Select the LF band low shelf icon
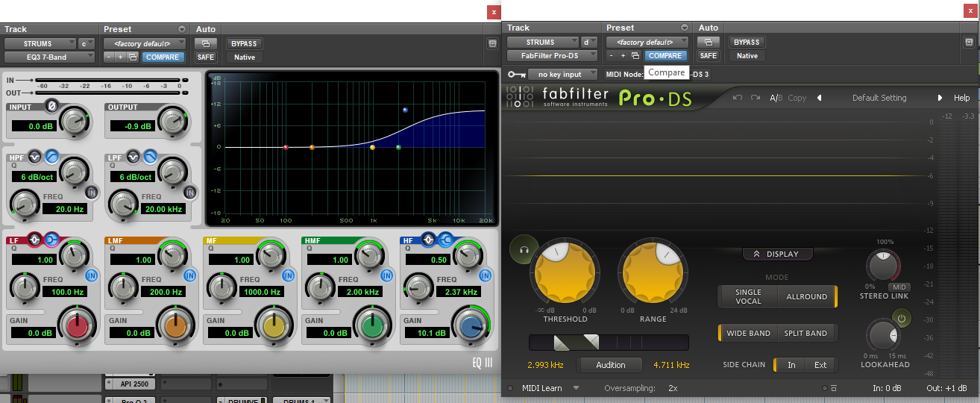The height and width of the screenshot is (403, 980). [51, 240]
